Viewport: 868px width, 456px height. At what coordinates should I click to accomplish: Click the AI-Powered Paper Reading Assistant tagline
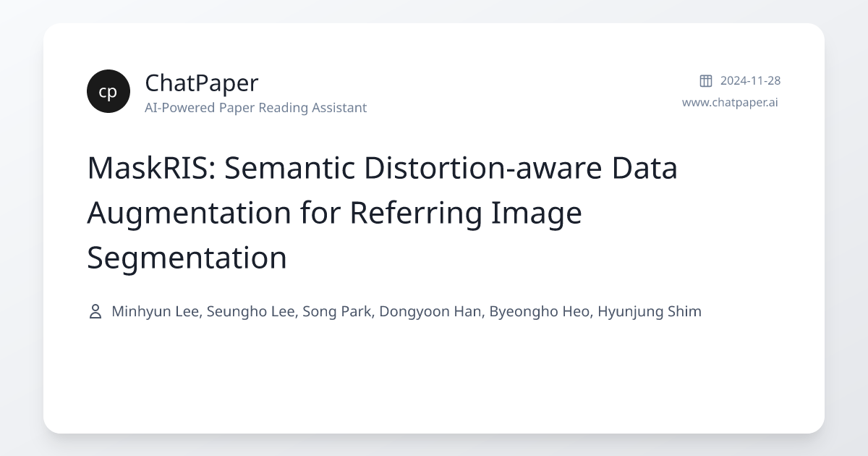tap(255, 108)
